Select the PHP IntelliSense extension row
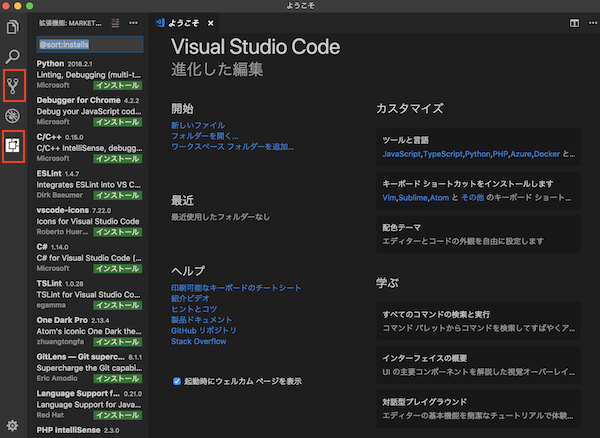Screen dimensions: 600x438 [x=89, y=431]
